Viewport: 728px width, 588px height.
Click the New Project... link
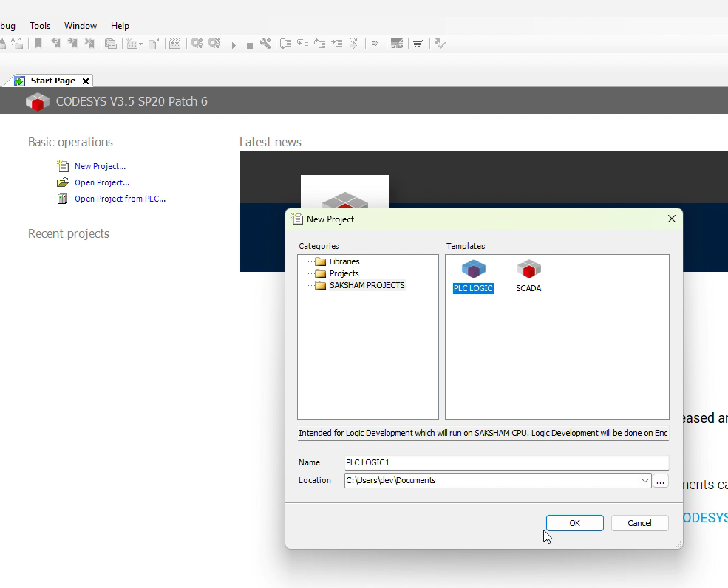point(101,166)
